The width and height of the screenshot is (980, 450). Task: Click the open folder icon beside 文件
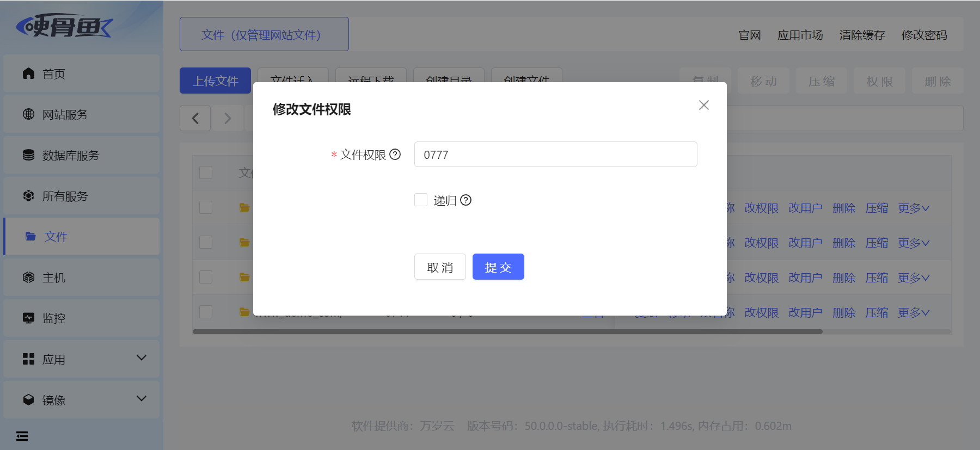30,236
